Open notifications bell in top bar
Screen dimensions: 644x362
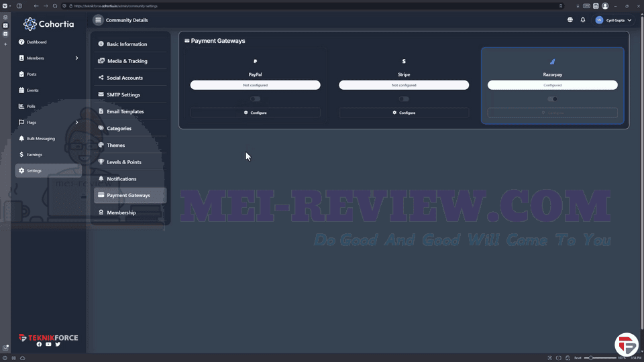(x=583, y=19)
